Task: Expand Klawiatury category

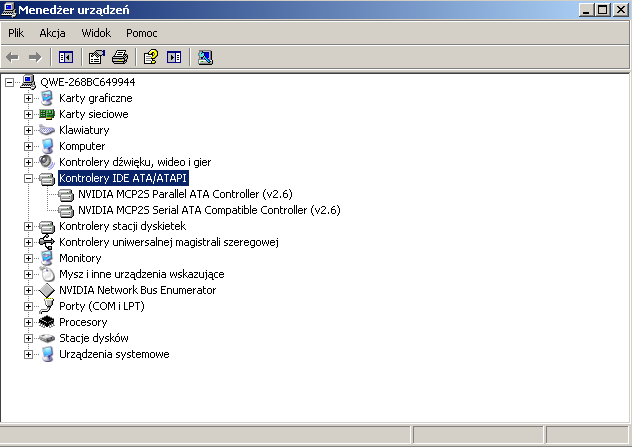Action: (28, 130)
